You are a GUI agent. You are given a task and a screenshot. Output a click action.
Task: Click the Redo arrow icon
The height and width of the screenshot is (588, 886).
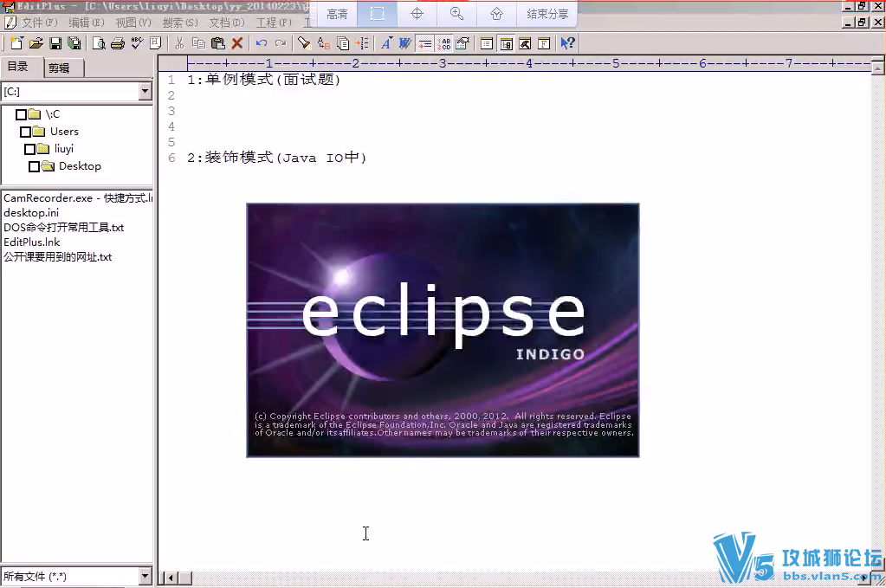coord(281,43)
